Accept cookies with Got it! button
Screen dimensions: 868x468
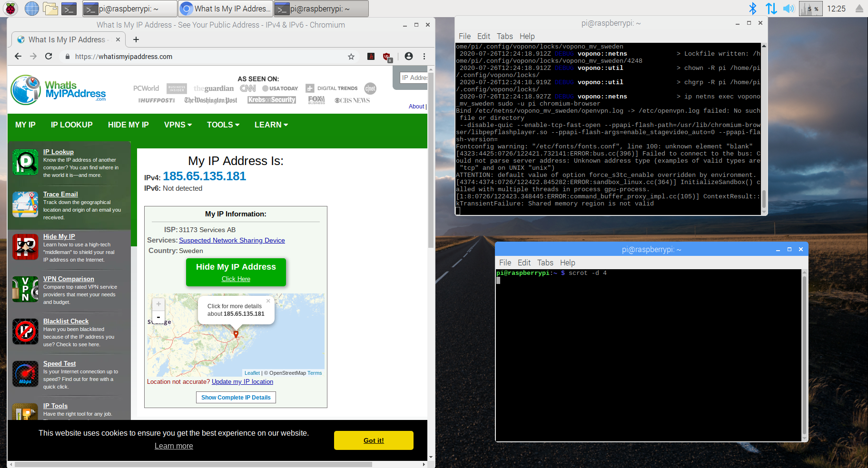point(374,440)
